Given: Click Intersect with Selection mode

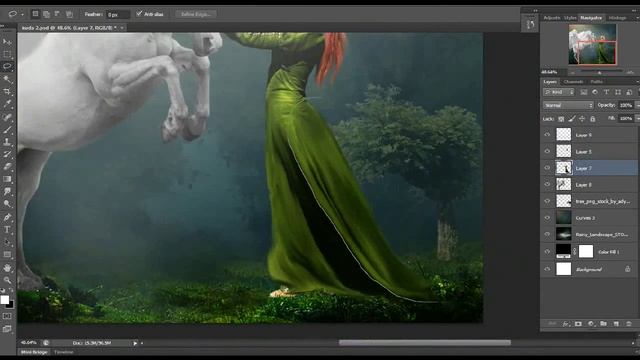Looking at the screenshot, I should point(69,14).
